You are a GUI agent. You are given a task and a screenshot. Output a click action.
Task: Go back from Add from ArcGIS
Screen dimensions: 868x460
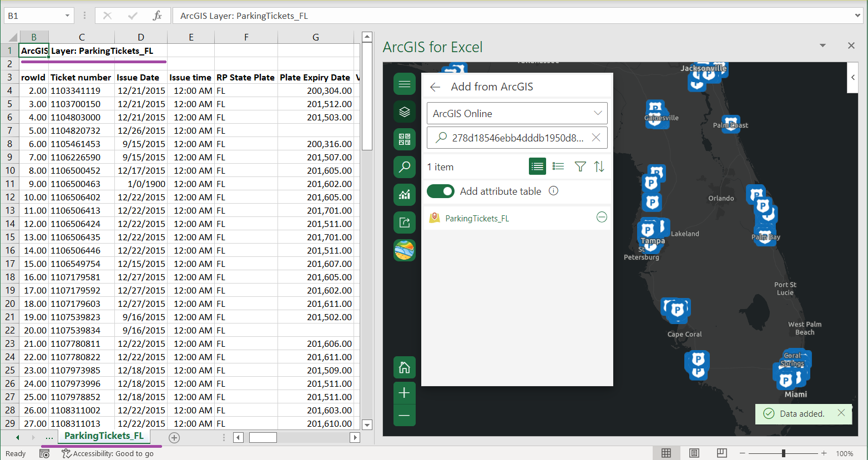pos(435,87)
